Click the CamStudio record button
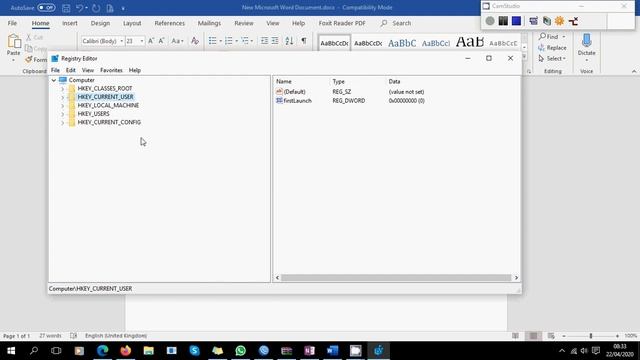 coord(490,21)
